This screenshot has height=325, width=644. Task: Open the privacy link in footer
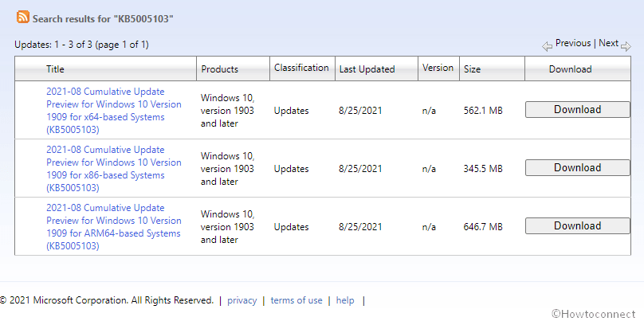pyautogui.click(x=241, y=301)
